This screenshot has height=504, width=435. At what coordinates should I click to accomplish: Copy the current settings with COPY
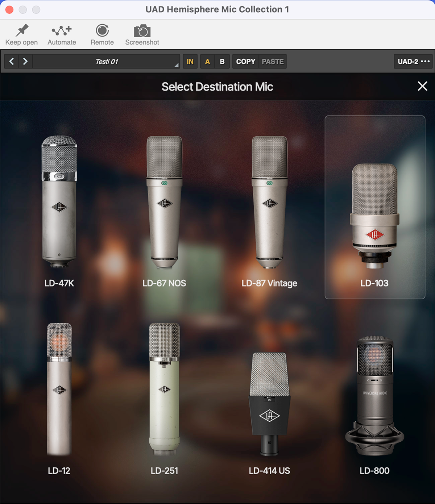[x=246, y=61]
